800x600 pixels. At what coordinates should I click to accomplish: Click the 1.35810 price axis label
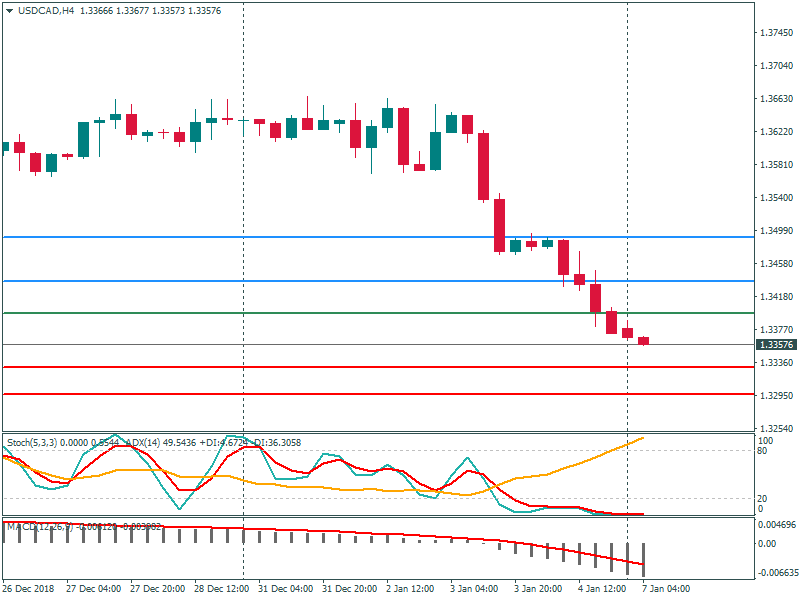tap(777, 165)
